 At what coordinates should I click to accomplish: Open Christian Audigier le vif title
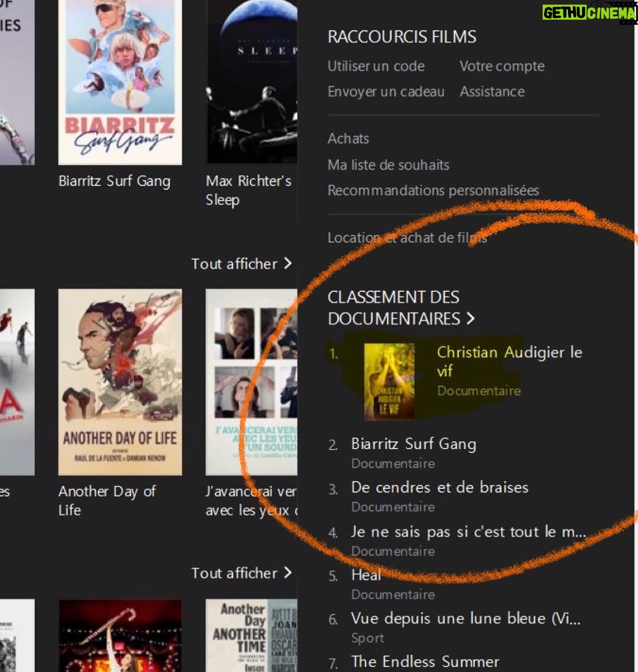[509, 361]
